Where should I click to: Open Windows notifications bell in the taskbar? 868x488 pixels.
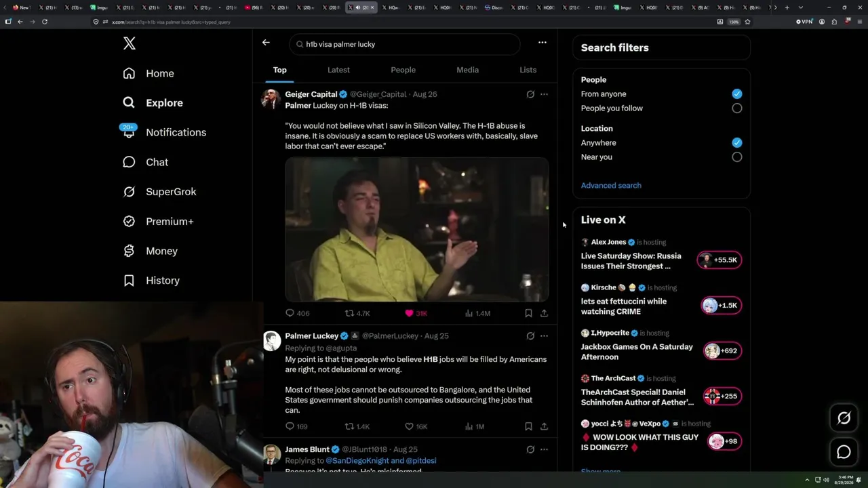[x=859, y=480]
